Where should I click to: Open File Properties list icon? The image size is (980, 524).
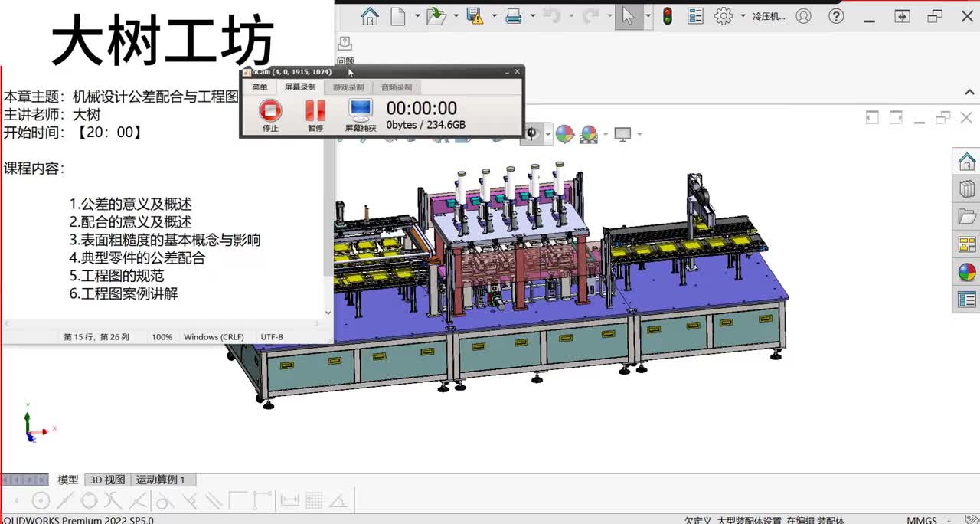click(x=695, y=15)
